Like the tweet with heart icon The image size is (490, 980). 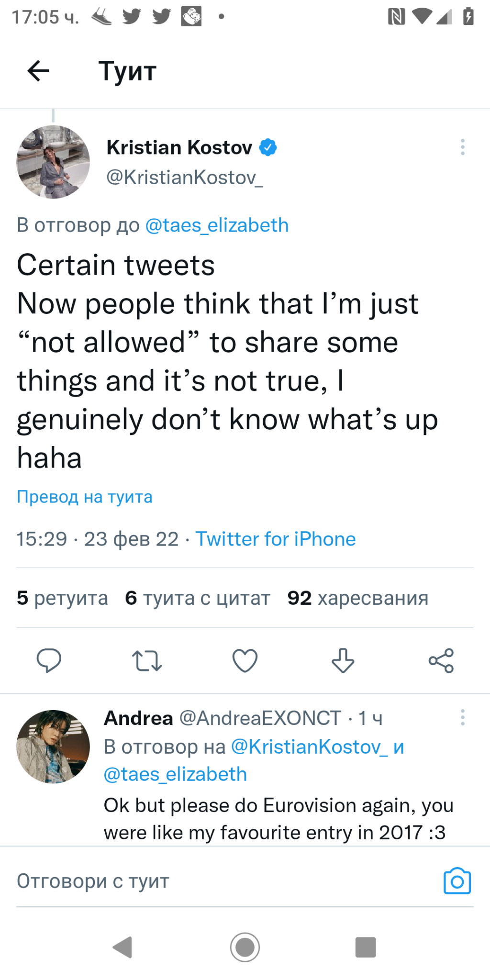(245, 661)
